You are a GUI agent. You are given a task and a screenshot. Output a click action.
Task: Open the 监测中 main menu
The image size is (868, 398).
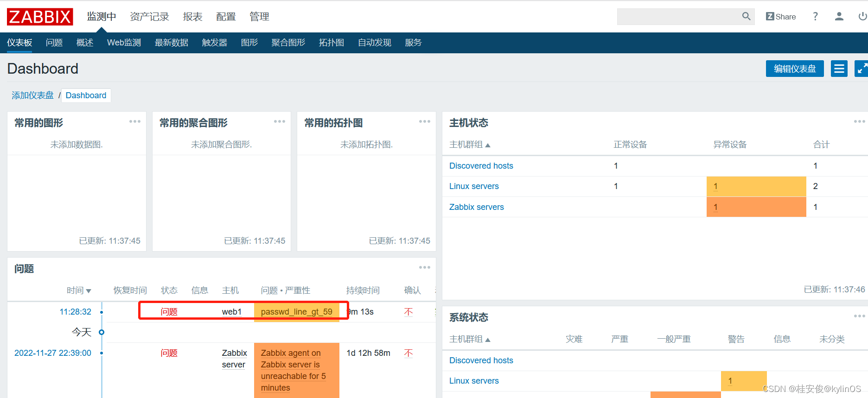click(102, 17)
